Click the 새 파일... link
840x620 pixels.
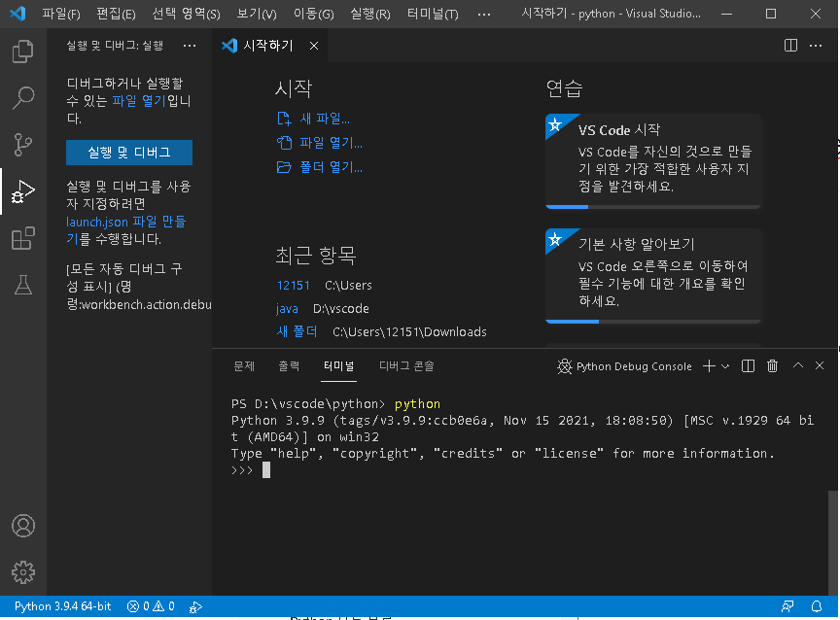point(313,119)
